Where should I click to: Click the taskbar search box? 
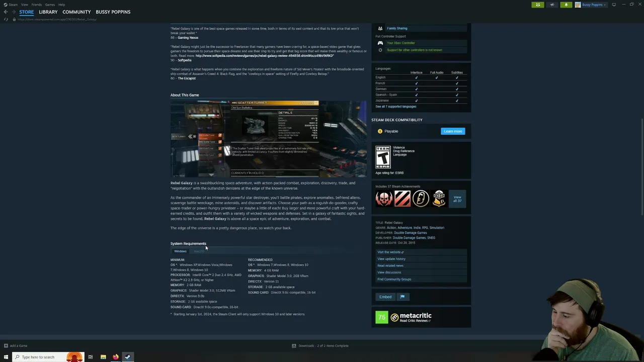click(48, 357)
